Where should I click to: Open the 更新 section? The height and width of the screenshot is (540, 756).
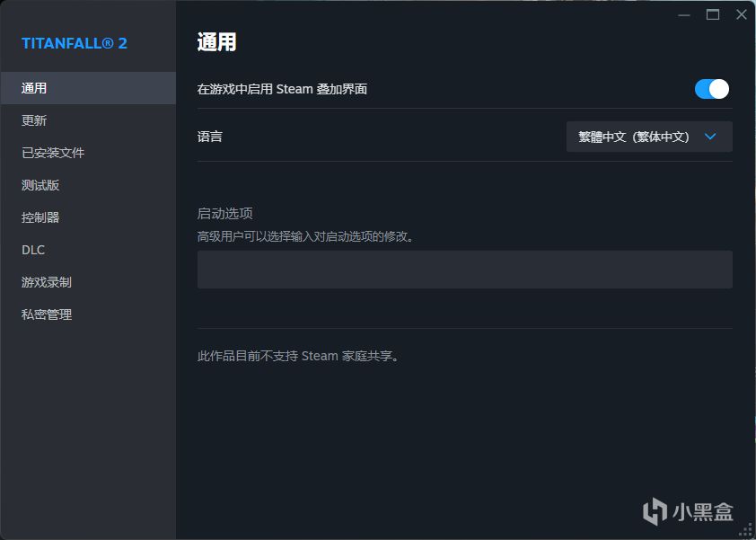(88, 120)
